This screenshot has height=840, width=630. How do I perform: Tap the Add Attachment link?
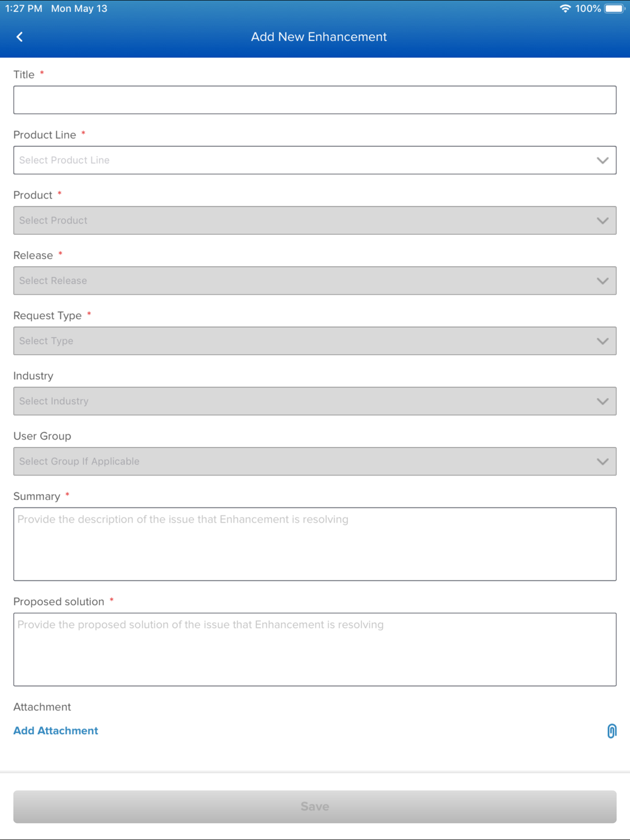click(x=55, y=731)
